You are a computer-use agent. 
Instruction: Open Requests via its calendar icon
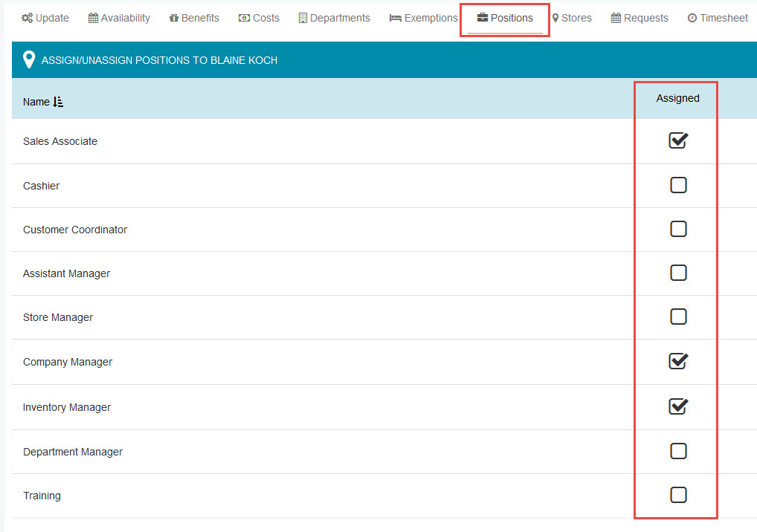tap(614, 17)
